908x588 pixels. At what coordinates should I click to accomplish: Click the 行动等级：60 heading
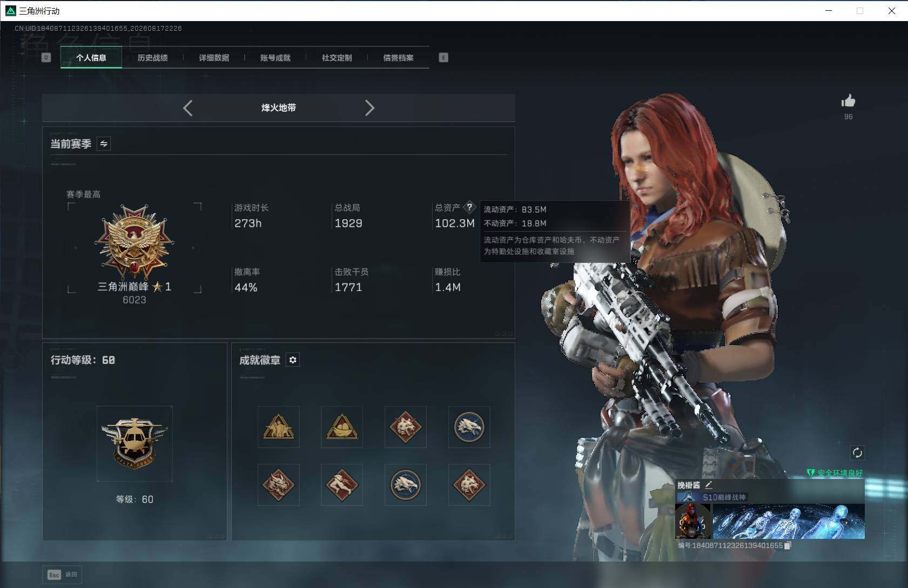[x=83, y=360]
